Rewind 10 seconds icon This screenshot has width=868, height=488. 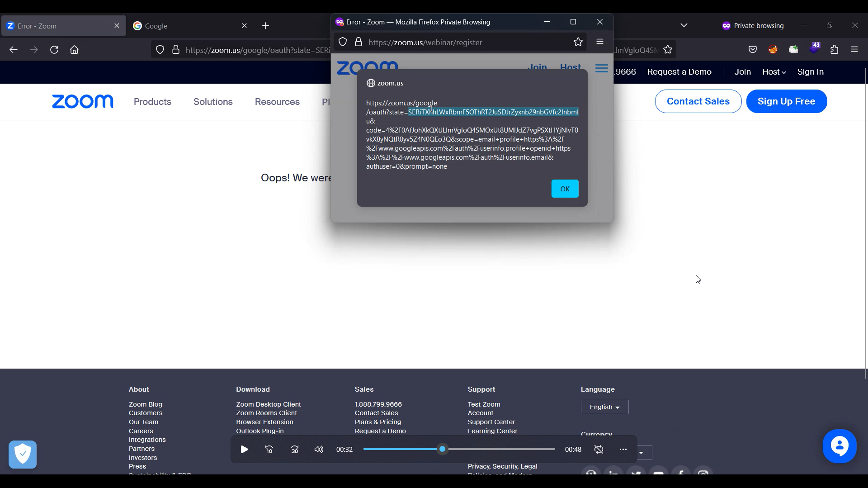269,449
